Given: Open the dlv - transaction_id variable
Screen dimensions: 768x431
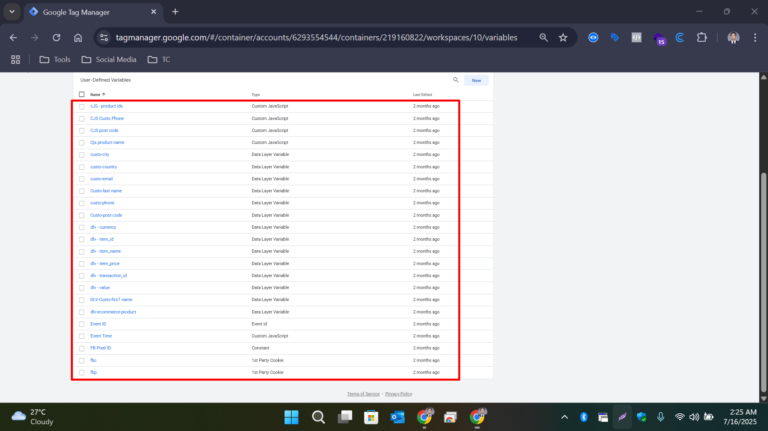Looking at the screenshot, I should tap(108, 275).
